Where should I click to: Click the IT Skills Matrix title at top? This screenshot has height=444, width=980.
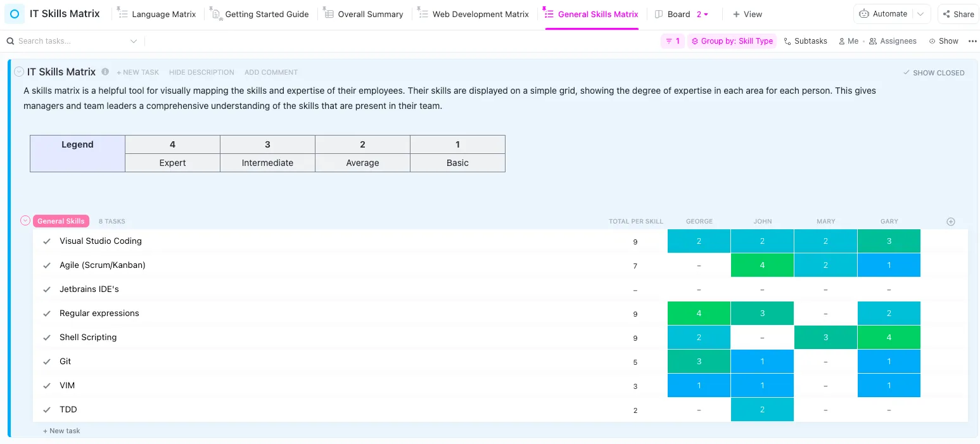(x=65, y=14)
